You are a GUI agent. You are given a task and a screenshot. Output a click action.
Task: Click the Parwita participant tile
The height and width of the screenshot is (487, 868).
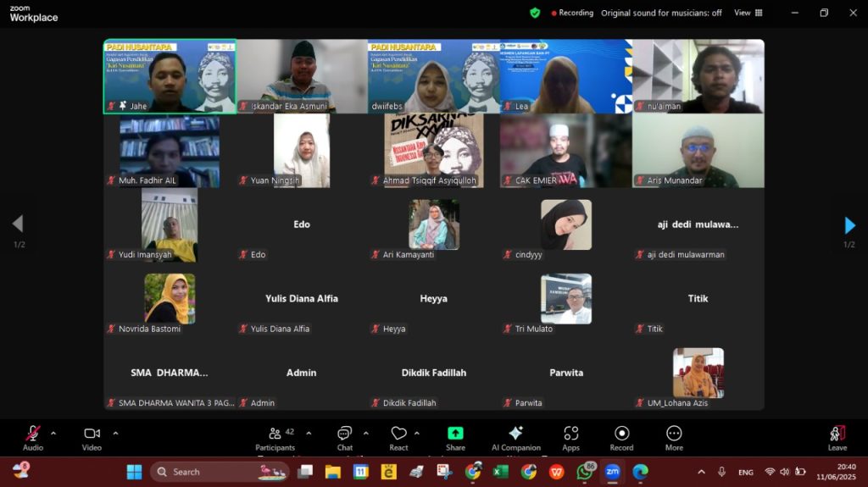[x=565, y=373]
